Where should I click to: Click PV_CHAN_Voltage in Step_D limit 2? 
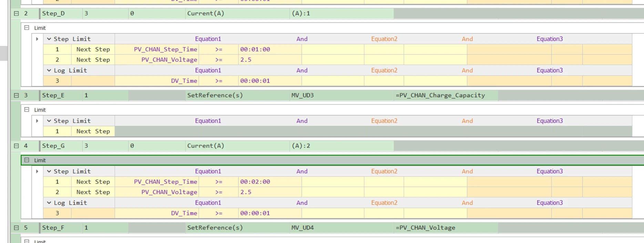tap(157, 60)
